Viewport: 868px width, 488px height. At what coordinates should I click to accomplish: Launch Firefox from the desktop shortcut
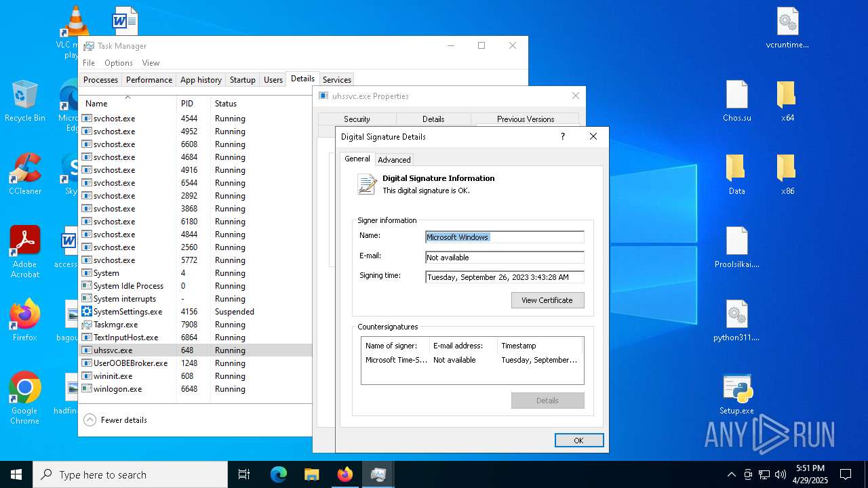pyautogui.click(x=24, y=321)
